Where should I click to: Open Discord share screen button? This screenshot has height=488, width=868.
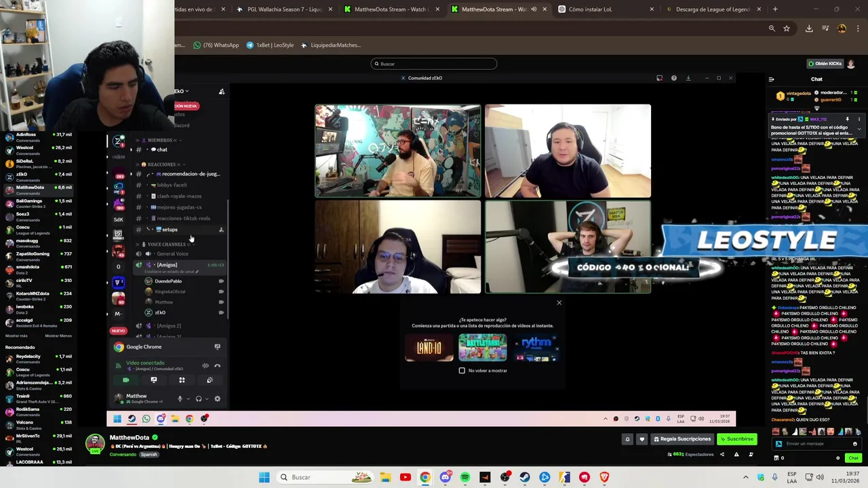click(x=154, y=380)
